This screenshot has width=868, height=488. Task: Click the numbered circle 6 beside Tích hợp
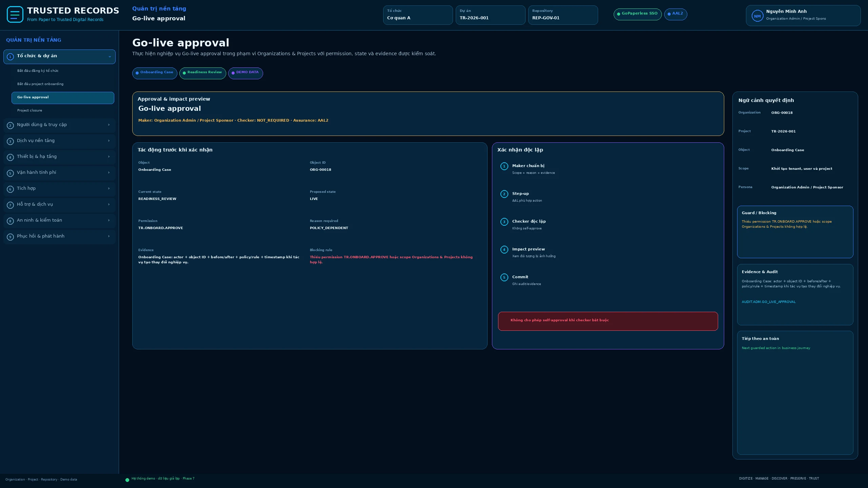click(10, 189)
